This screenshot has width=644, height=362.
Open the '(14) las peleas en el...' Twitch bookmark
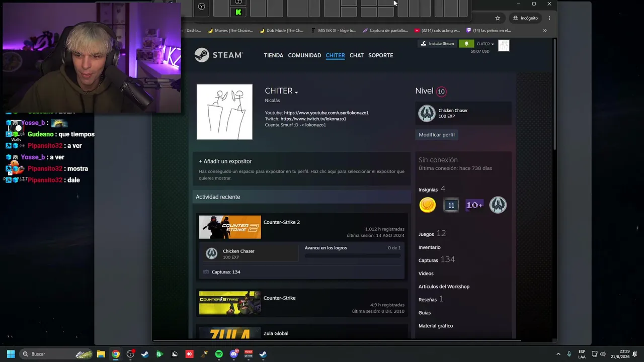(x=489, y=30)
